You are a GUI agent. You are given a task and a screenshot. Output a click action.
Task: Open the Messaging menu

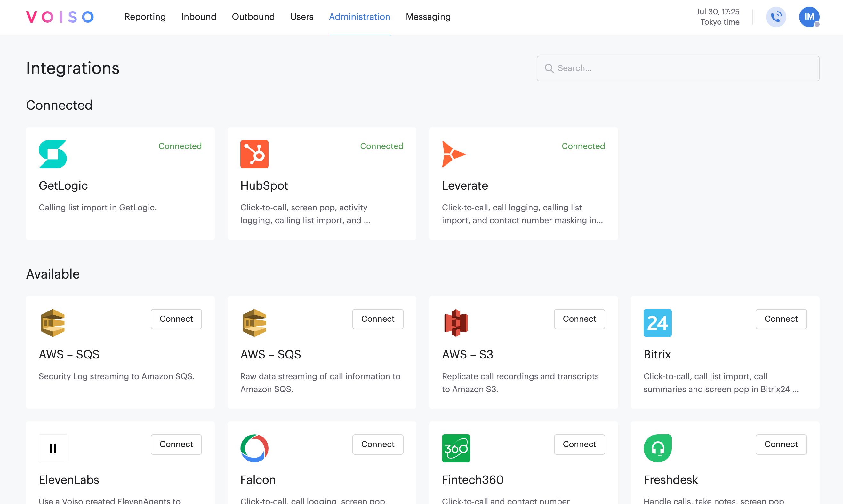428,17
